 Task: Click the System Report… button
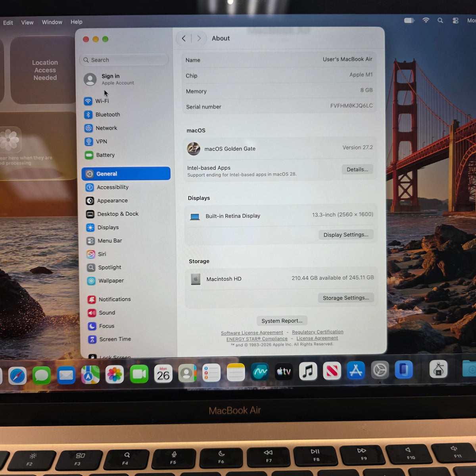(x=282, y=321)
